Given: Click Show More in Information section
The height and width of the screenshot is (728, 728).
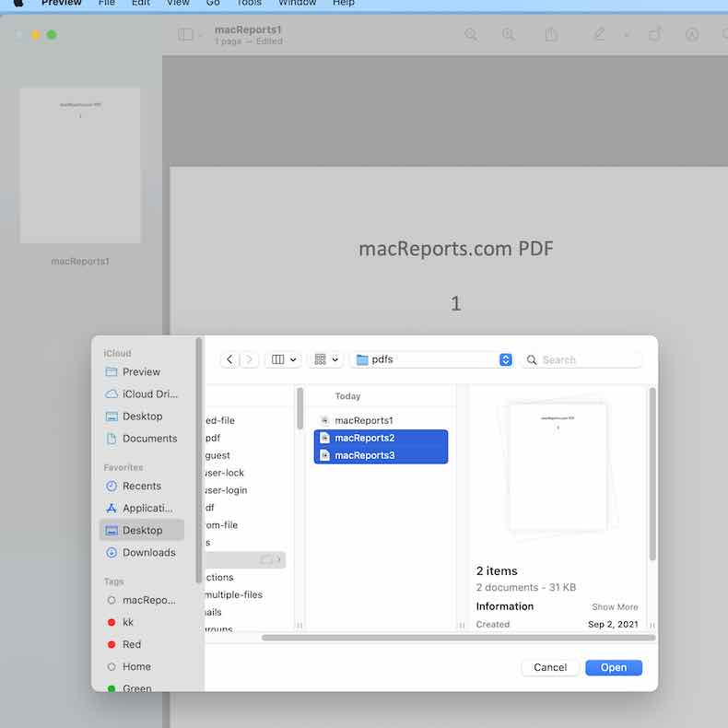Looking at the screenshot, I should pyautogui.click(x=615, y=607).
